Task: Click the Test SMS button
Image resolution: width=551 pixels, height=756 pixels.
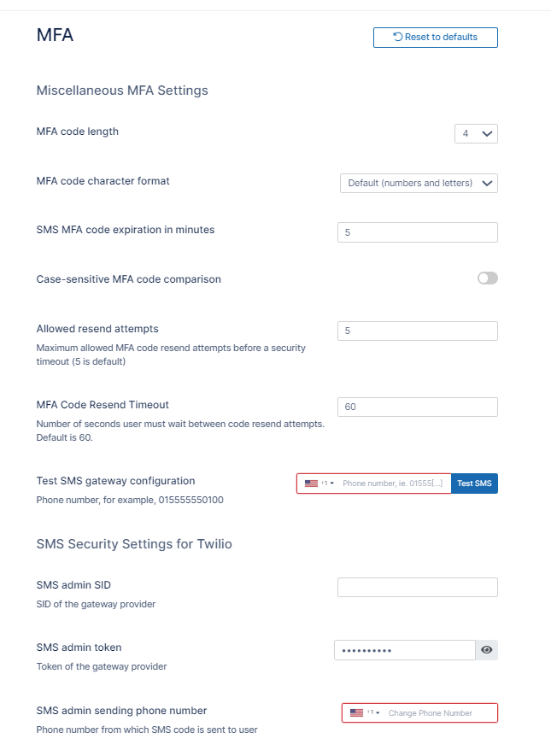Action: point(474,483)
